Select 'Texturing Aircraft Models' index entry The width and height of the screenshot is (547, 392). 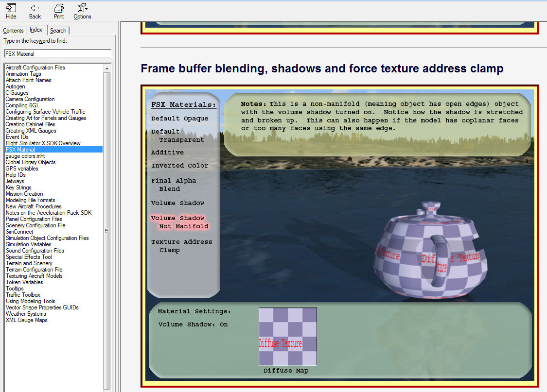[34, 276]
